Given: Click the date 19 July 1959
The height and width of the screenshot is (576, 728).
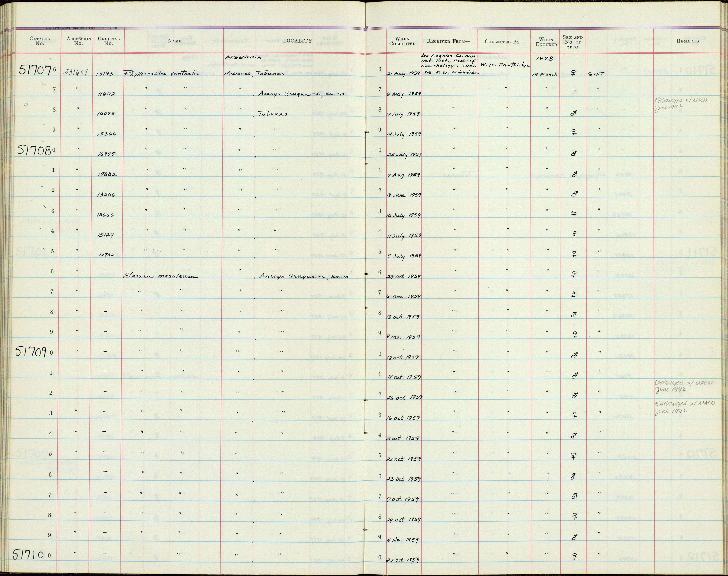Looking at the screenshot, I should point(404,114).
